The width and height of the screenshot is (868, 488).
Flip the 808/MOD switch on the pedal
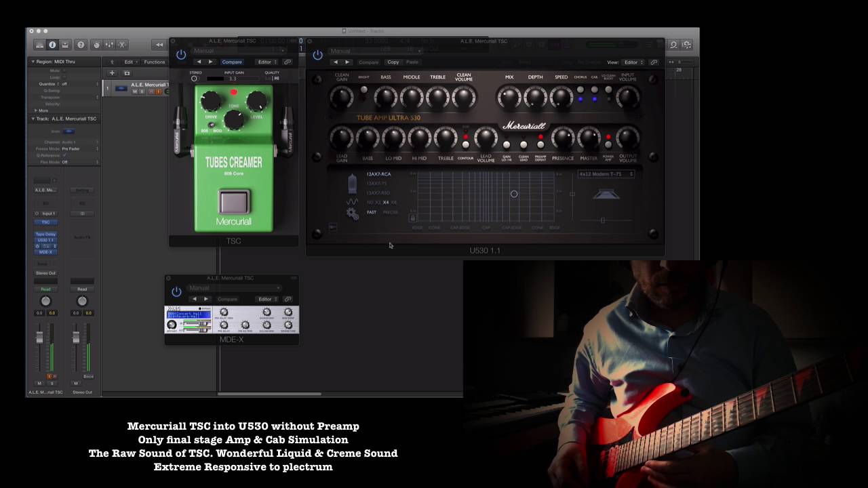(212, 125)
